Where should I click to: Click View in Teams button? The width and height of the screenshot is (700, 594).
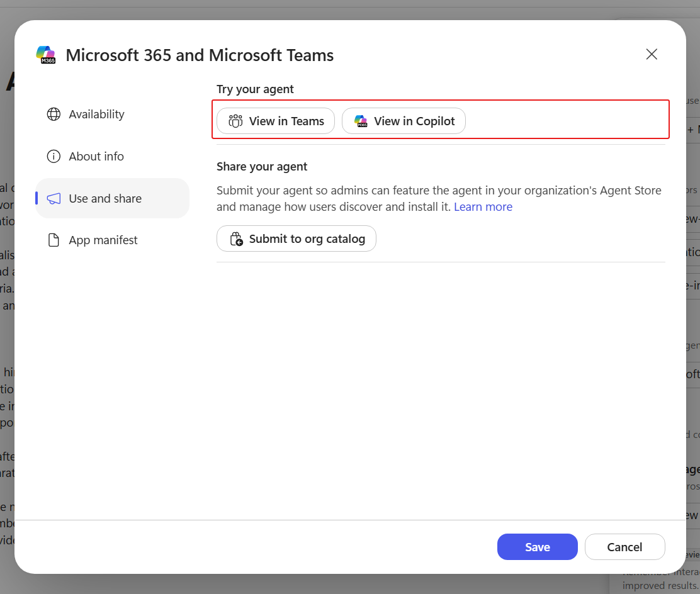pos(276,121)
